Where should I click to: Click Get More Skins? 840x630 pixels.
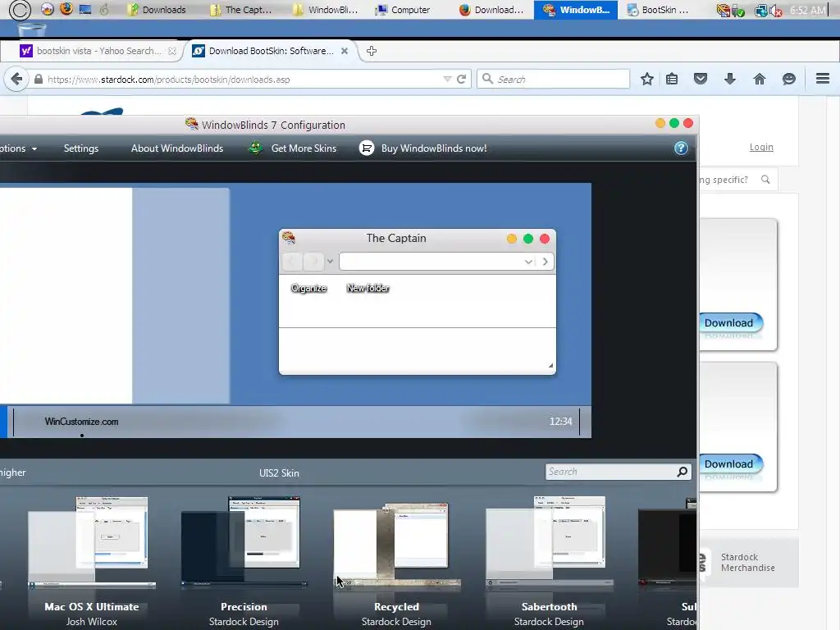304,148
